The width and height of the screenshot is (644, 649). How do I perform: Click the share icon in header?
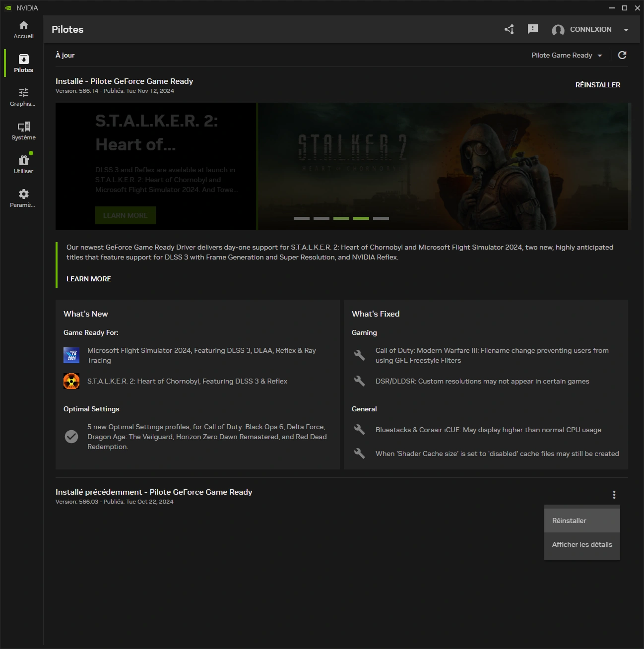coord(509,29)
